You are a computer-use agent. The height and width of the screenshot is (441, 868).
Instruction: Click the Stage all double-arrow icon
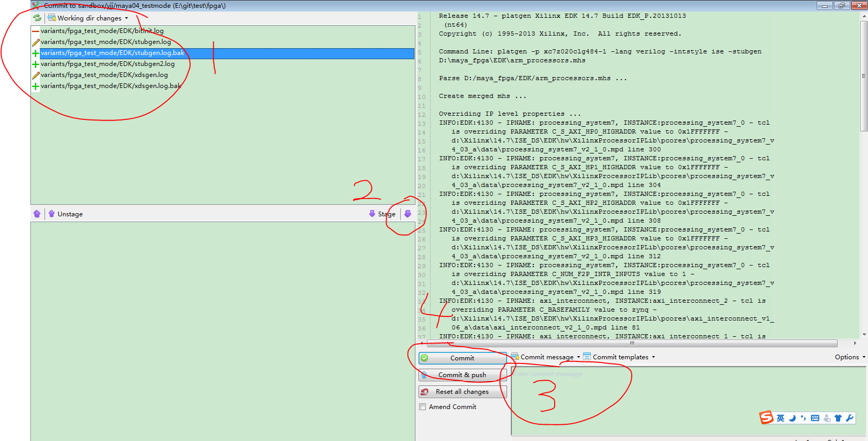[408, 214]
